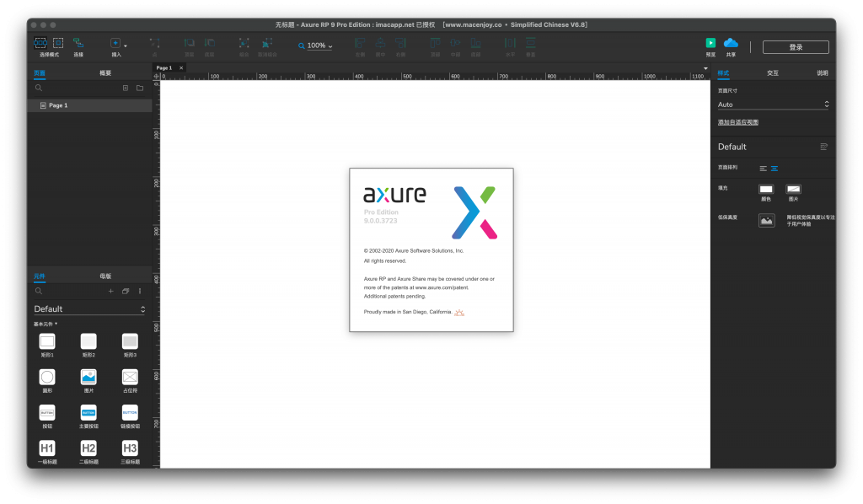Select the 链接按钮 link button widget

[130, 413]
